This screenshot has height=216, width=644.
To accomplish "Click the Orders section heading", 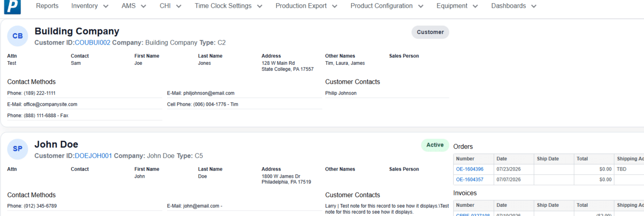I will 463,147.
